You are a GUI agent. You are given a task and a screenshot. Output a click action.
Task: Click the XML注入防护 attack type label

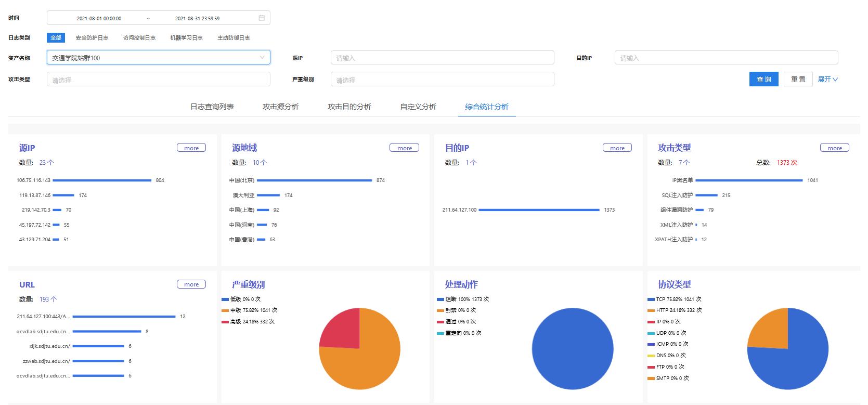click(677, 225)
